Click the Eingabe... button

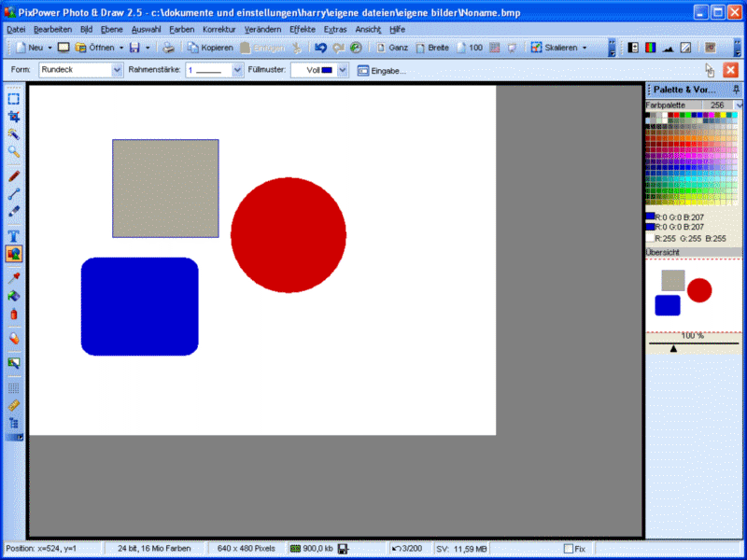[382, 71]
